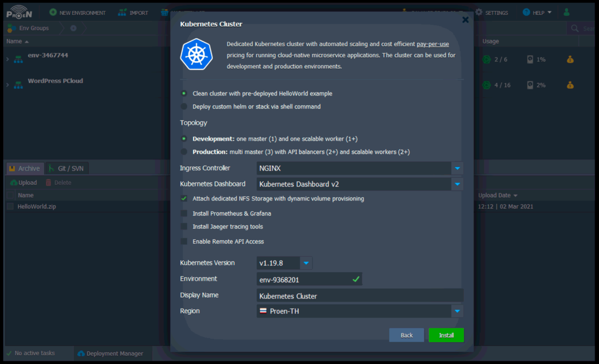Image resolution: width=599 pixels, height=364 pixels.
Task: Click Environment name input field
Action: [x=309, y=279]
